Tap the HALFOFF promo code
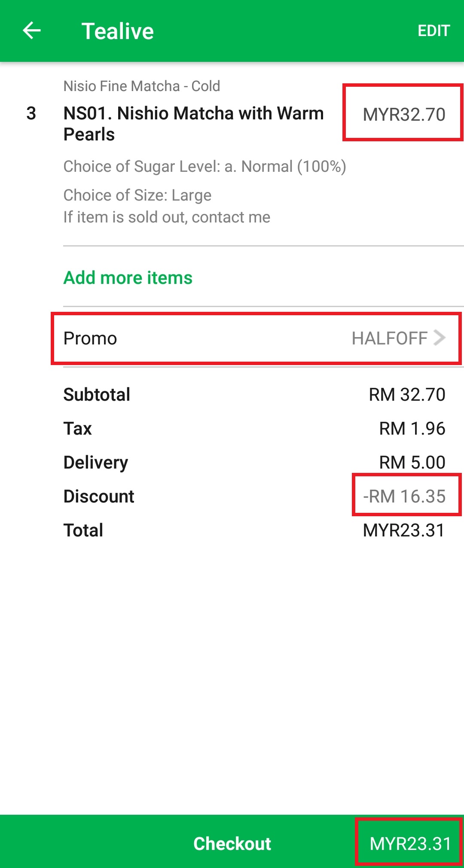This screenshot has width=464, height=868. 389,338
